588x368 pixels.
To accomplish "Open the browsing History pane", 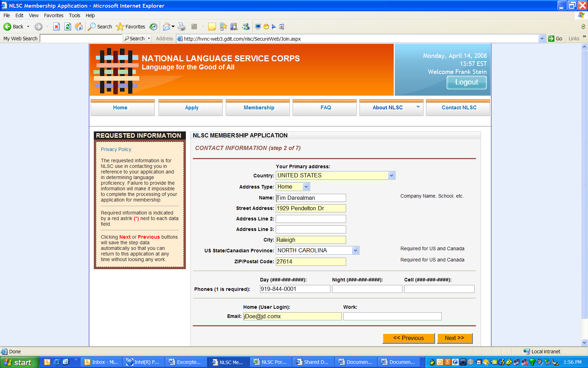I will tap(153, 27).
